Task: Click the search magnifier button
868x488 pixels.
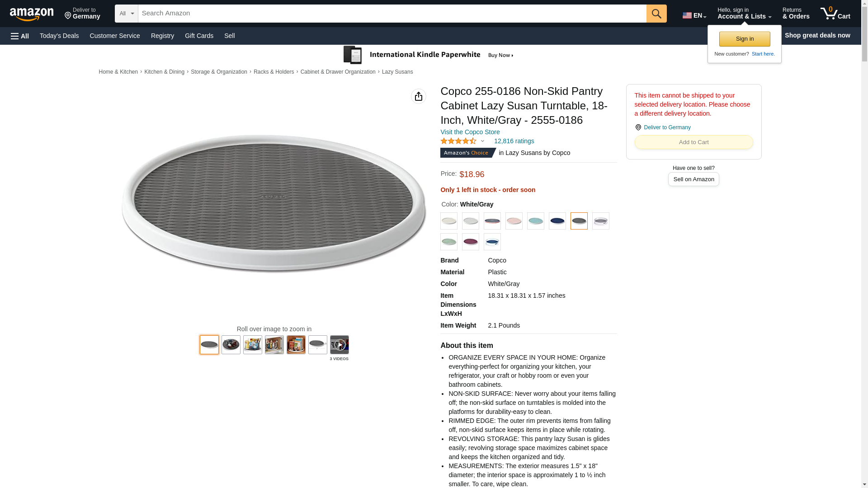Action: coord(656,14)
